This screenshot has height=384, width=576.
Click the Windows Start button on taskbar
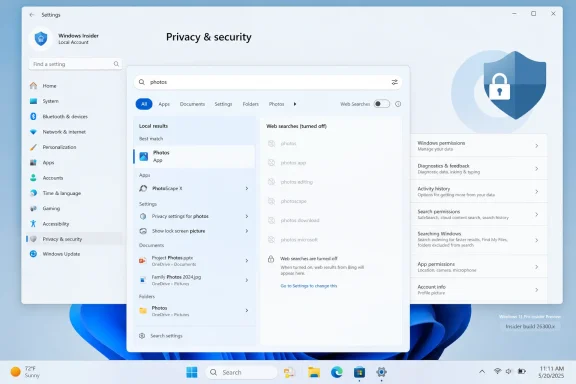(x=192, y=372)
